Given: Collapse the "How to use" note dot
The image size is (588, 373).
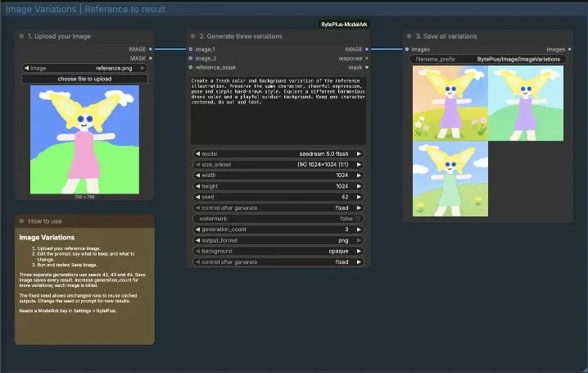Looking at the screenshot, I should 21,221.
